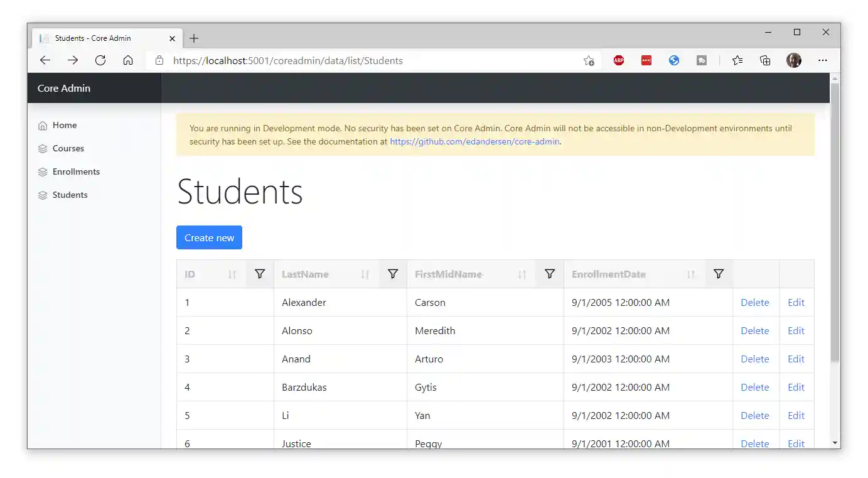Delete the student named Alonso

755,330
